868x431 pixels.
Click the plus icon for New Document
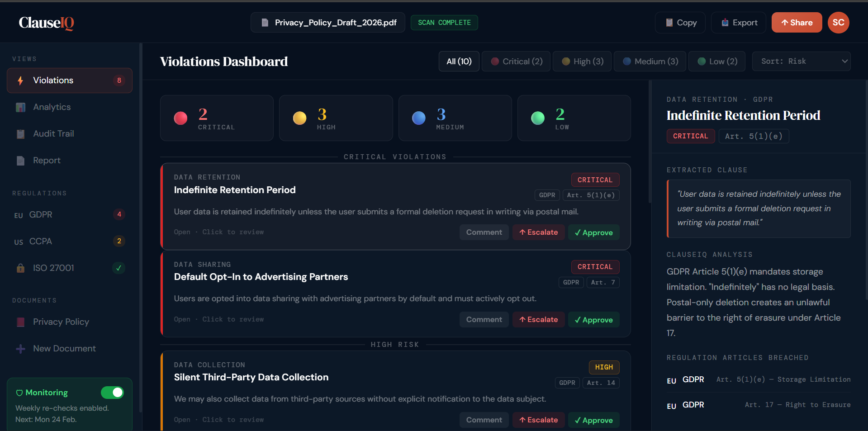point(20,349)
